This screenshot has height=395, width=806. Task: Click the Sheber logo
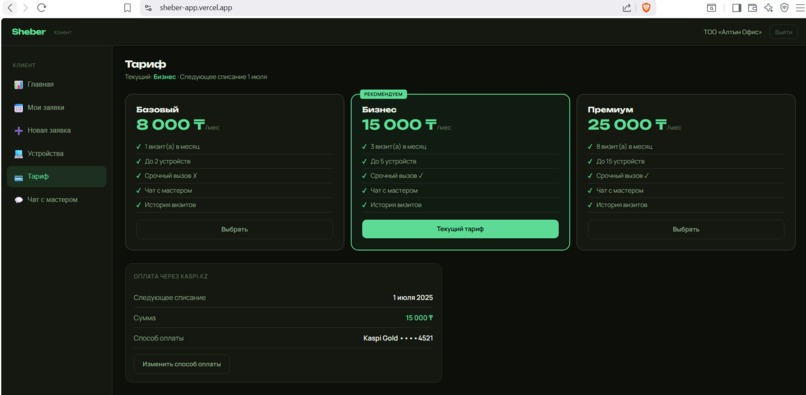click(28, 32)
